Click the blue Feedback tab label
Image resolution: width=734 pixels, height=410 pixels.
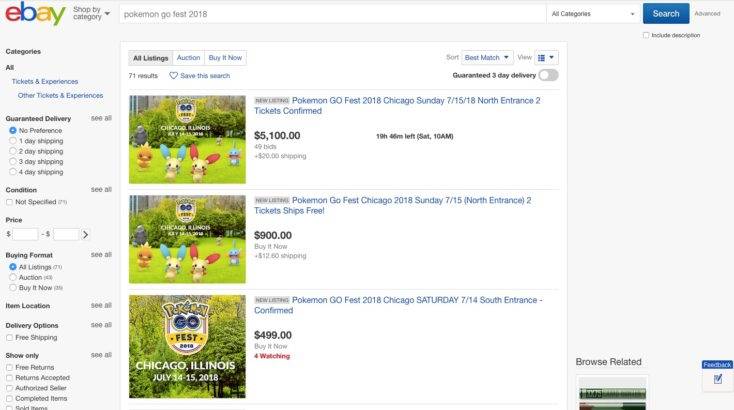[x=717, y=365]
